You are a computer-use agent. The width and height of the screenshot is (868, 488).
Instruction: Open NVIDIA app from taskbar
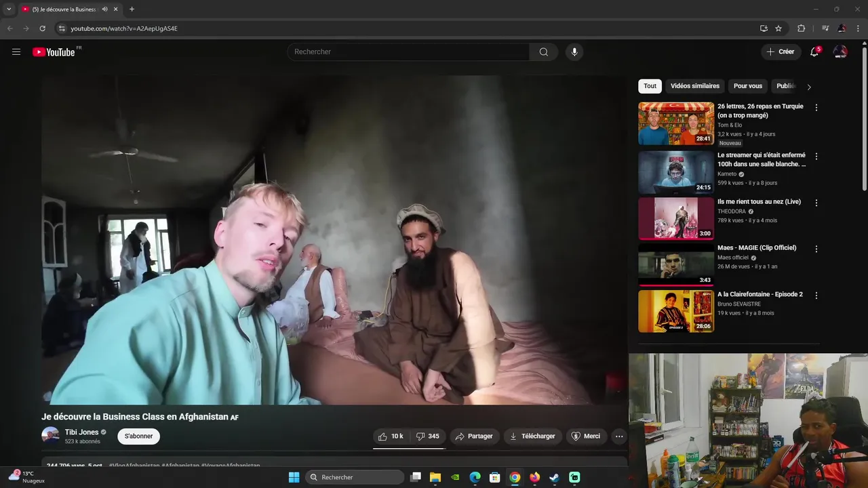click(x=456, y=477)
